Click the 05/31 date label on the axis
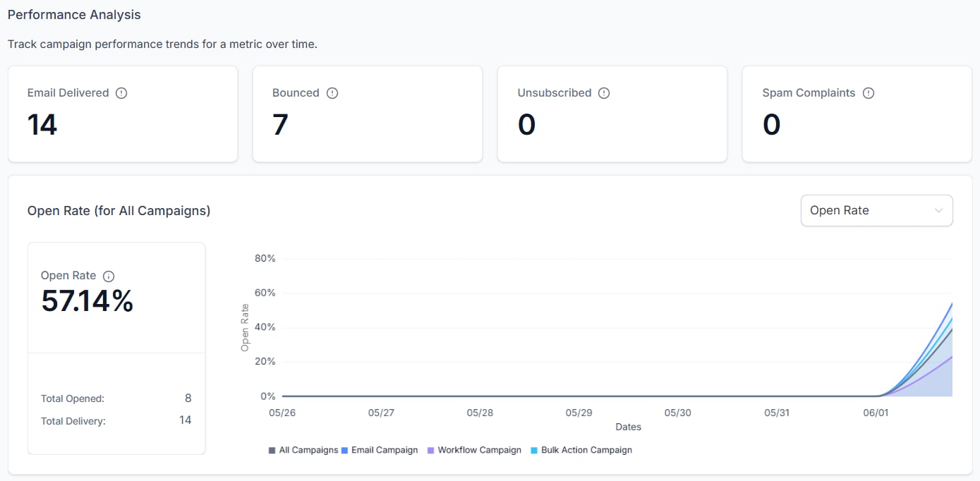This screenshot has height=481, width=980. click(777, 413)
